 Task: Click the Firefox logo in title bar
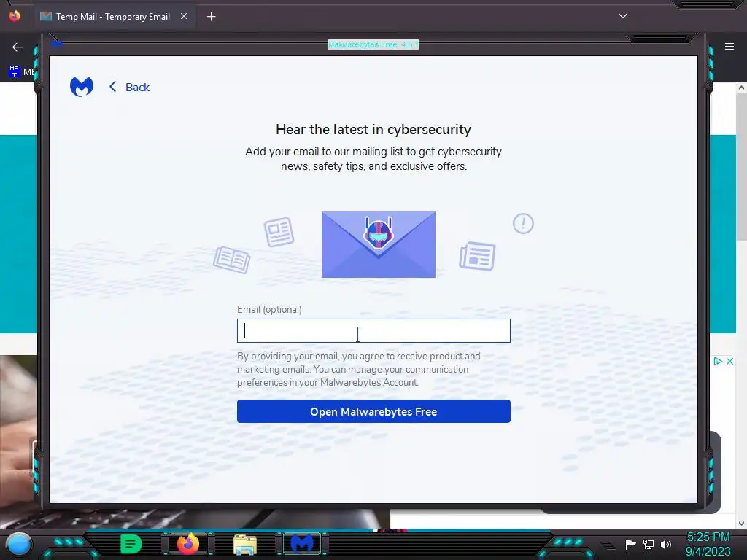coord(15,16)
